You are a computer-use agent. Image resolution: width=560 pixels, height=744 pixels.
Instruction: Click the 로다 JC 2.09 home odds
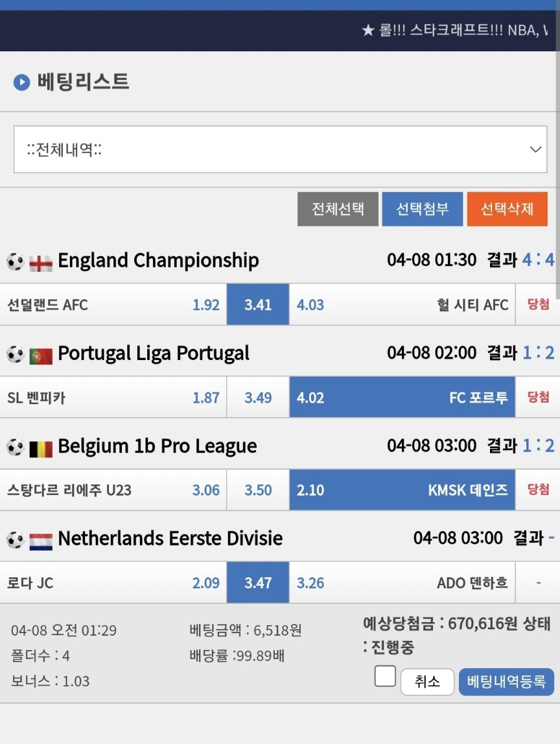click(x=206, y=582)
